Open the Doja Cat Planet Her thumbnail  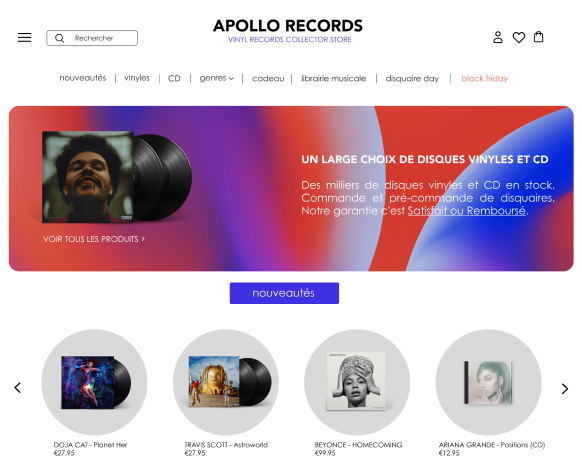tap(94, 382)
